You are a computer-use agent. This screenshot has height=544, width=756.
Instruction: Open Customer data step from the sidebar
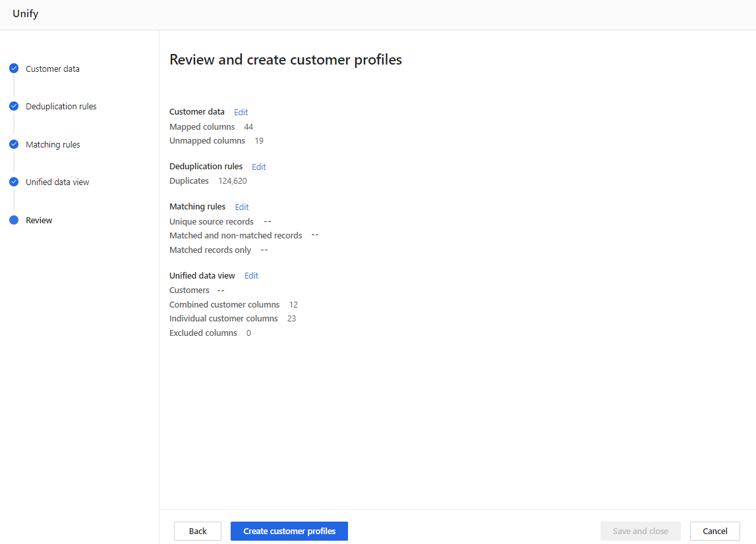coord(53,68)
